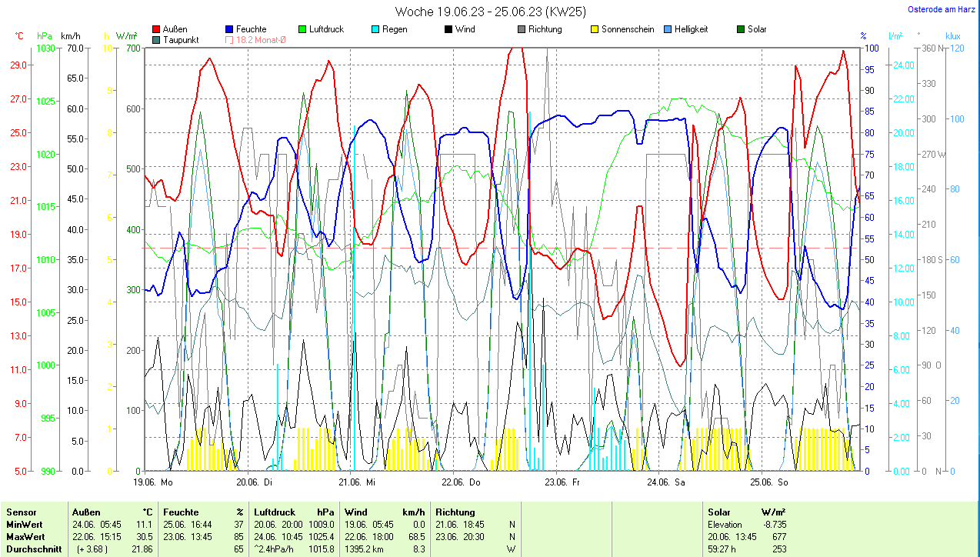Click the blue Feuchte legend swatch
980x557 pixels.
230,29
